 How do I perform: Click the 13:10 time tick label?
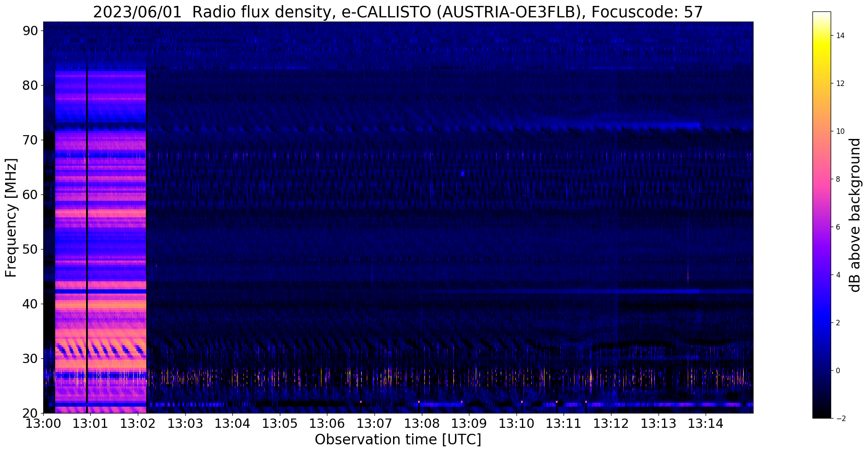coord(516,424)
